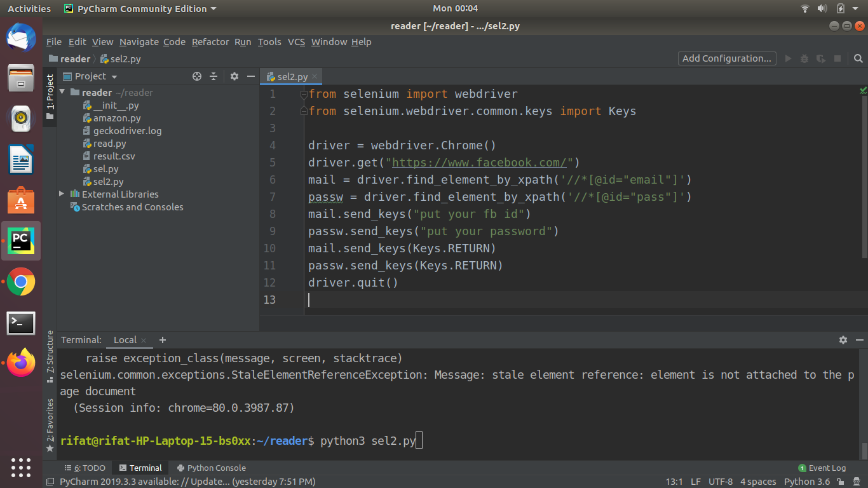The image size is (868, 488).
Task: Toggle the Z: Structure side tool button
Action: pyautogui.click(x=50, y=358)
